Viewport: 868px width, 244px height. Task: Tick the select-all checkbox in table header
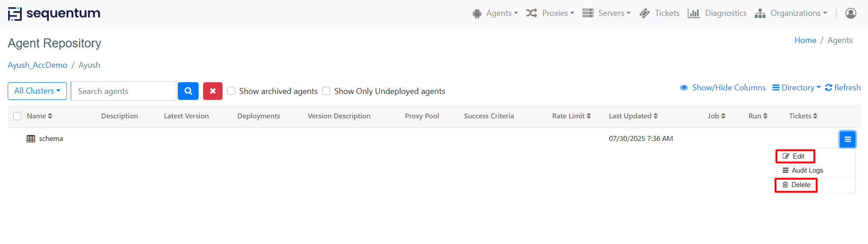[17, 116]
